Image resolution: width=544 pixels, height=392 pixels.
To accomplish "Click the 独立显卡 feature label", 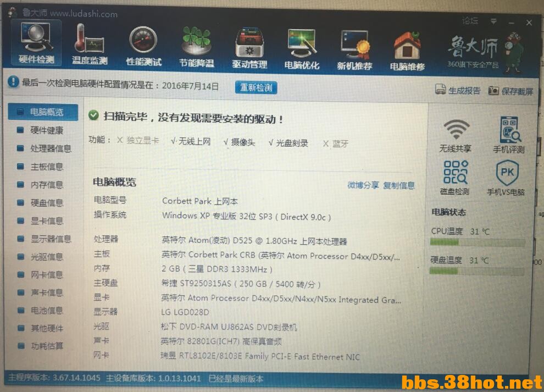I will coord(142,140).
